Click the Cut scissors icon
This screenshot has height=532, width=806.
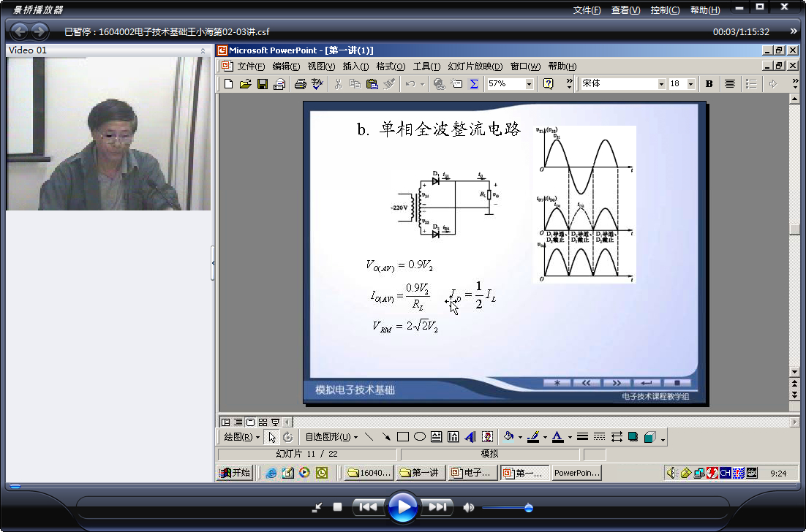pyautogui.click(x=338, y=84)
